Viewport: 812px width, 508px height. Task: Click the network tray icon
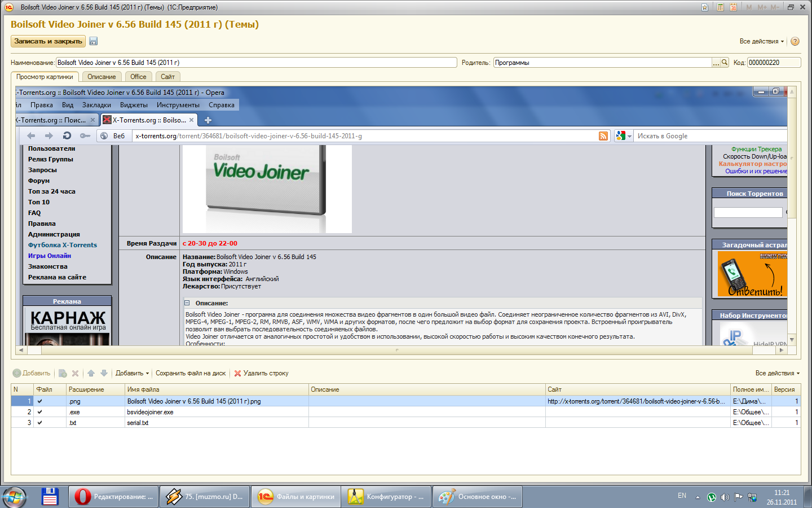coord(752,497)
